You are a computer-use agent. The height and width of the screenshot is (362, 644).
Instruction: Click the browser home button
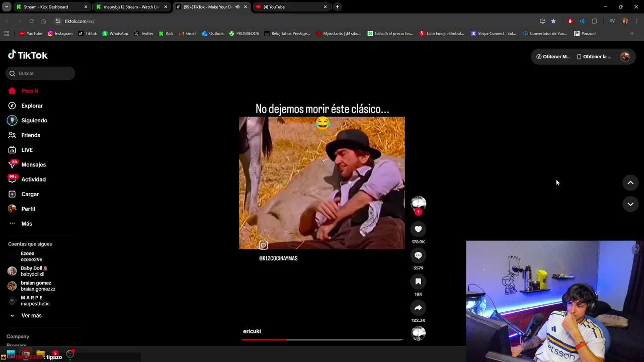(x=43, y=21)
